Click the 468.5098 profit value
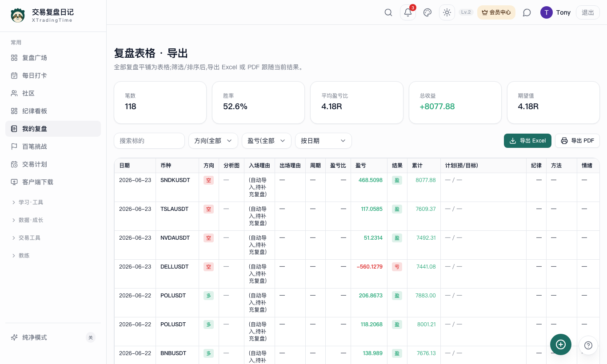607x364 pixels. click(x=371, y=180)
